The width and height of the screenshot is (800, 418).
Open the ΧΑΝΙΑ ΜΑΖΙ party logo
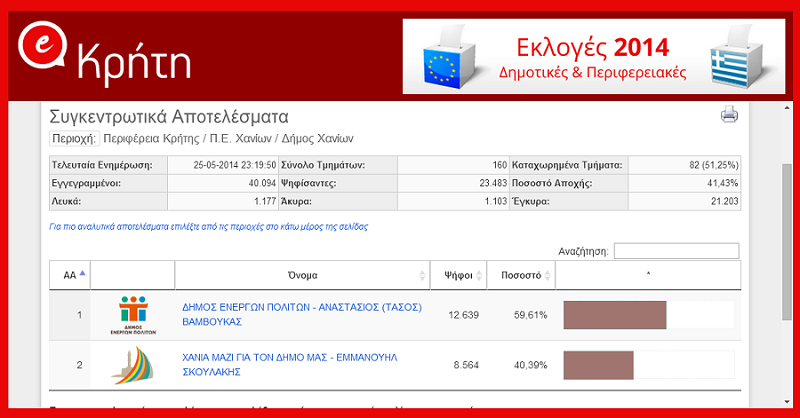tap(132, 365)
